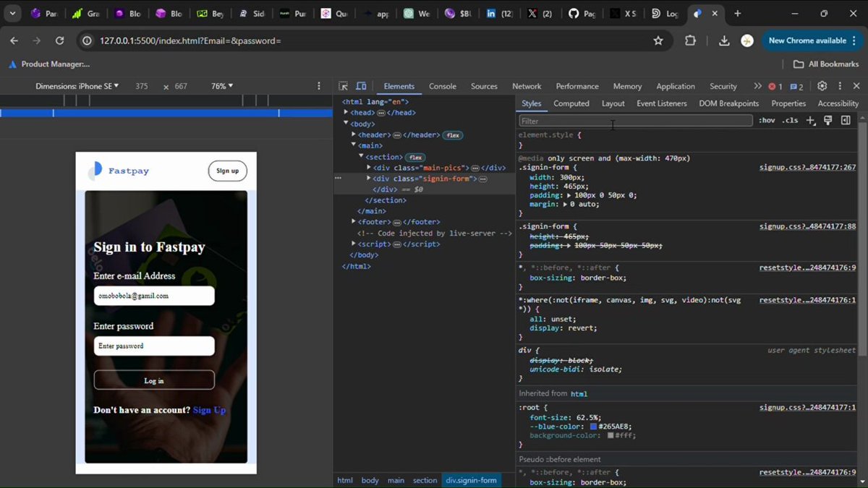Screen dimensions: 868x488
Task: Show more DevTools tabs with chevron
Action: pyautogui.click(x=757, y=86)
